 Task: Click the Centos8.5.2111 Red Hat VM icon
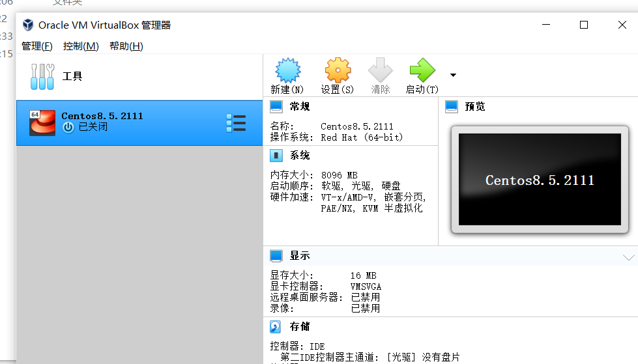pos(42,123)
